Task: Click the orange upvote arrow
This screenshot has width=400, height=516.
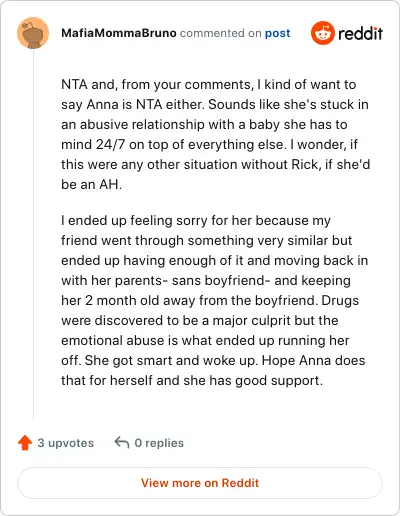Action: (25, 443)
